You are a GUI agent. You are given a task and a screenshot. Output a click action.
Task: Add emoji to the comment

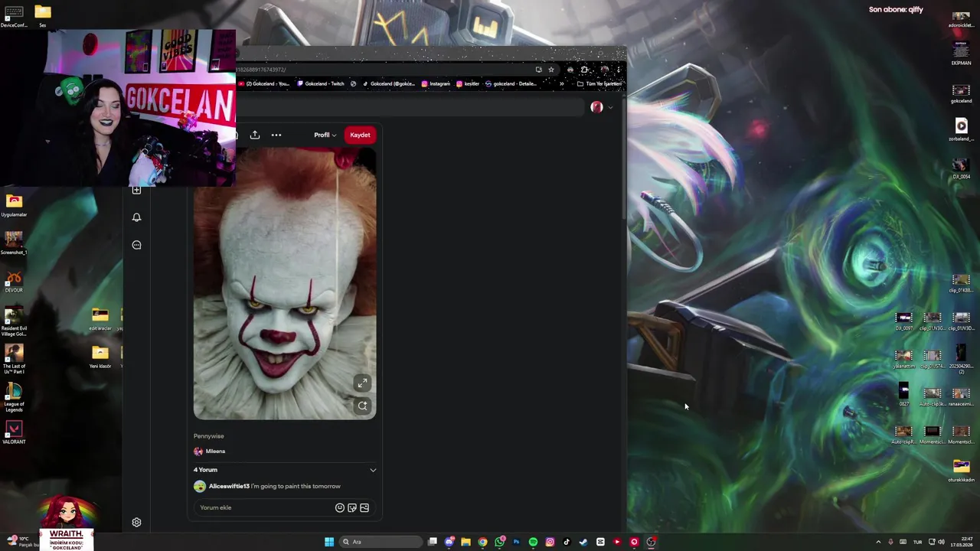click(340, 507)
